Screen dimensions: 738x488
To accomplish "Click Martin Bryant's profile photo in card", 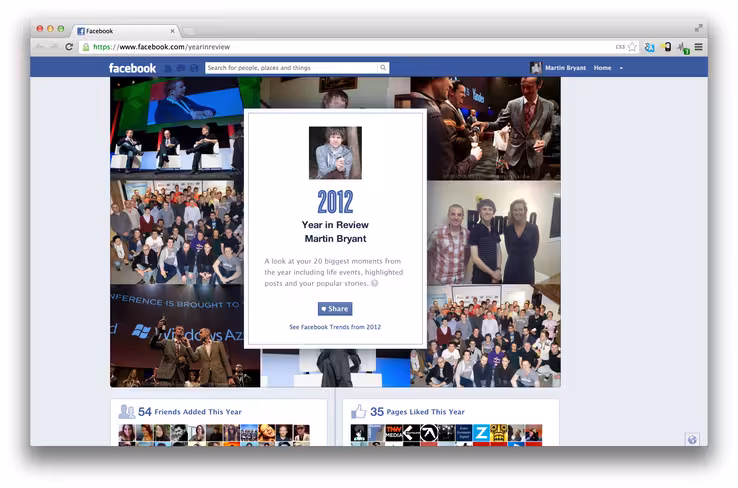I will [x=335, y=152].
